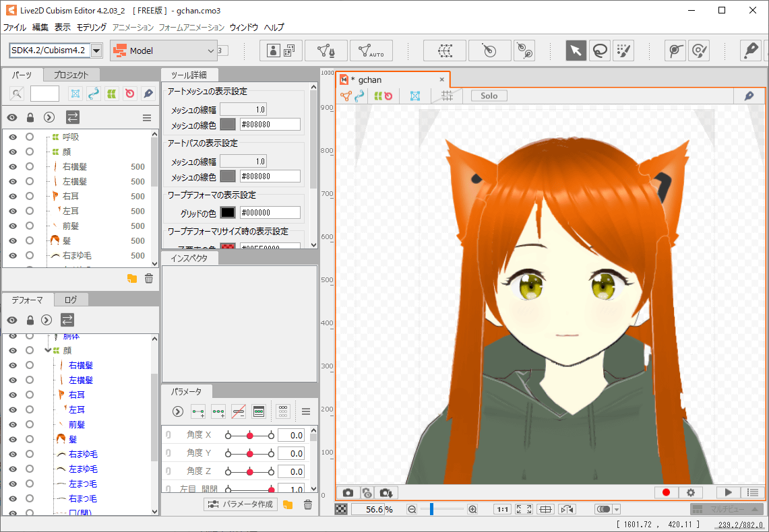This screenshot has width=769, height=532.
Task: Toggle visibility of 前髪 in deformer panel
Action: pos(12,424)
